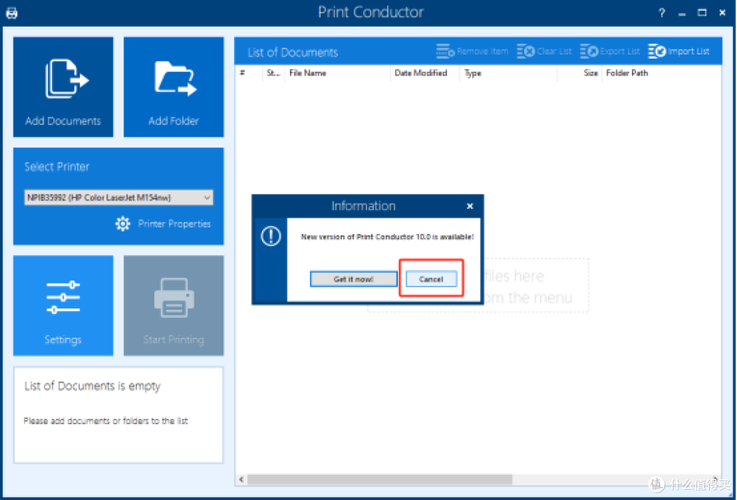Sort by the File Name column

click(337, 73)
